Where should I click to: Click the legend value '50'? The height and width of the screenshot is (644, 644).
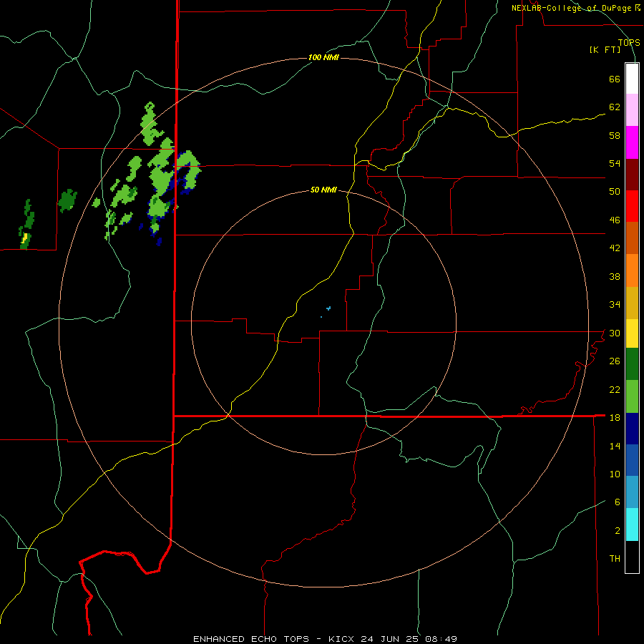click(x=615, y=192)
